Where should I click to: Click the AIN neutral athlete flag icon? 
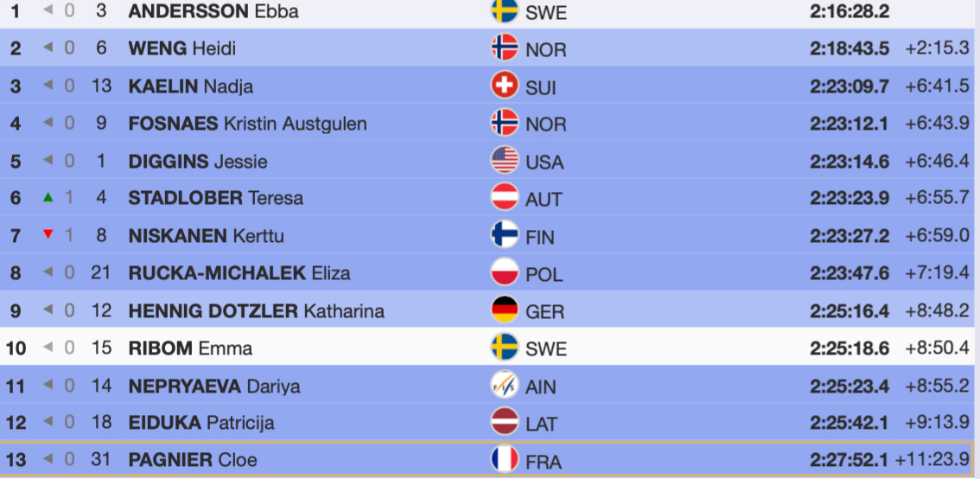[505, 385]
